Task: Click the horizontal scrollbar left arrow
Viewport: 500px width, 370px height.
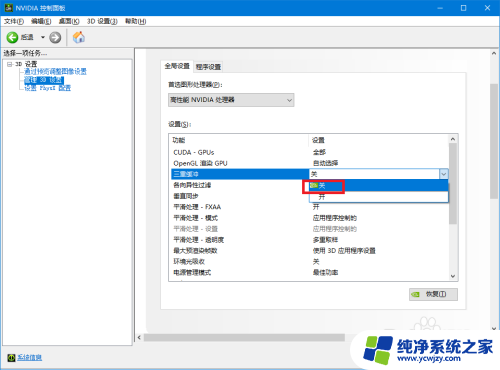Action: (x=139, y=338)
